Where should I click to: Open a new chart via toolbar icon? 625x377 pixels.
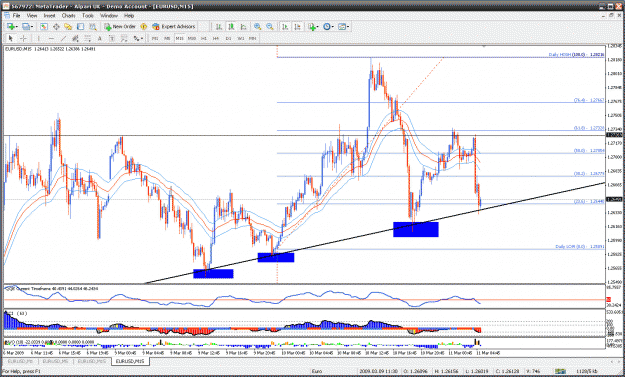tap(11, 26)
